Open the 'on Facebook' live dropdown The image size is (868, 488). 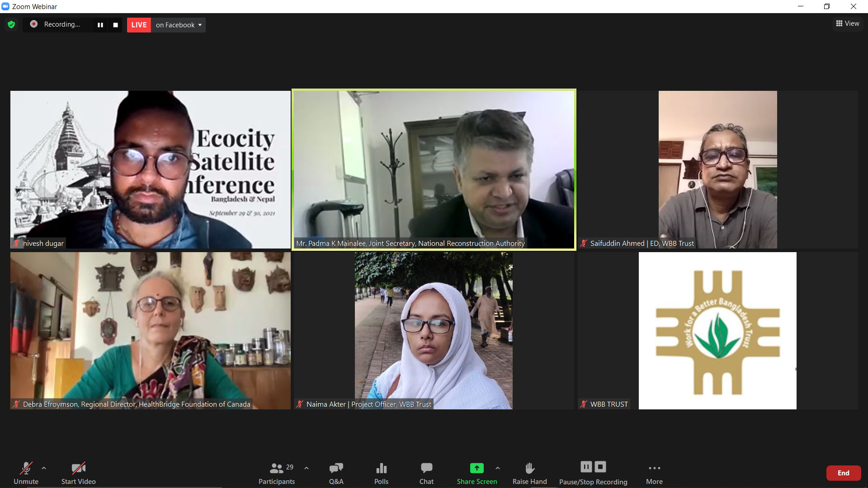tap(178, 25)
